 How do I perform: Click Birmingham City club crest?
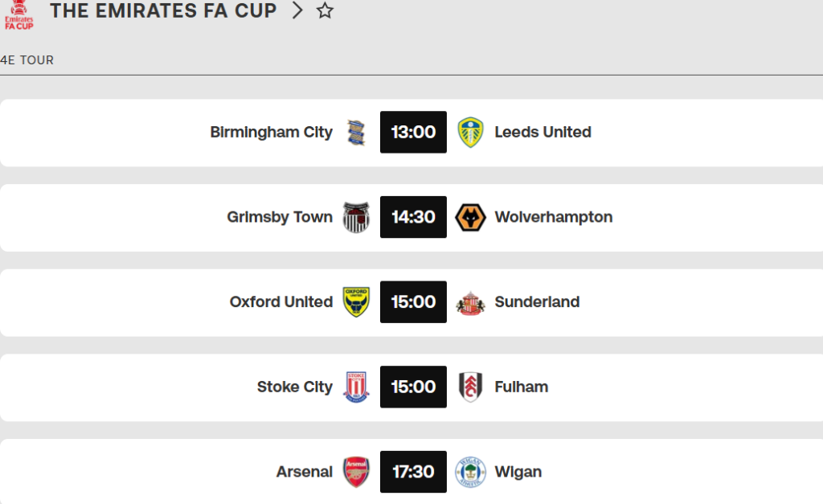tap(356, 133)
